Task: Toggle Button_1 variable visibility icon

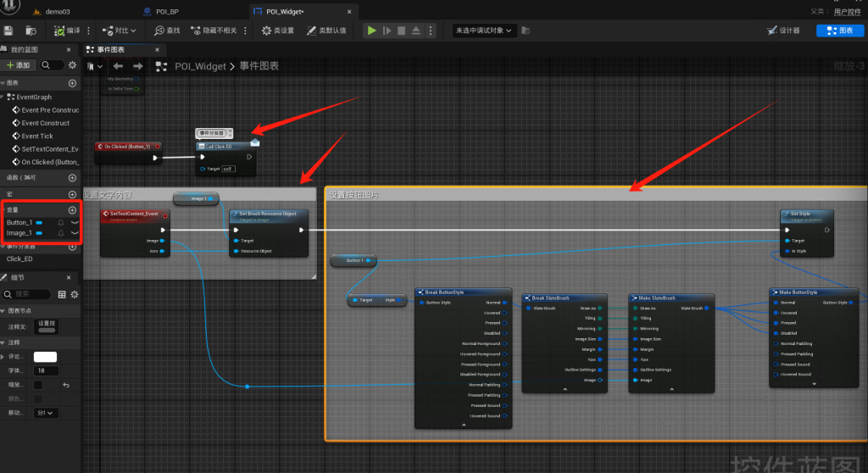Action: [75, 222]
